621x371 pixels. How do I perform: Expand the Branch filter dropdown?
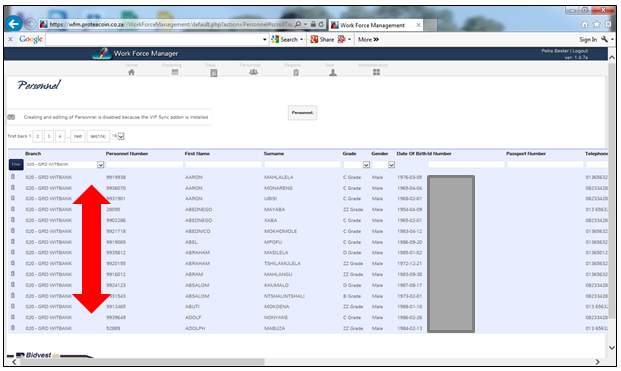(101, 165)
